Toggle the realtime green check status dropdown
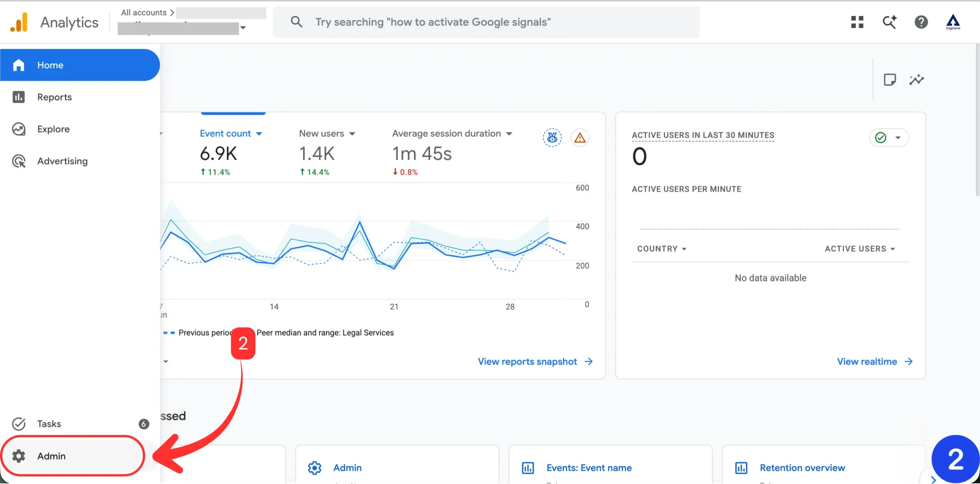This screenshot has height=484, width=980. point(889,137)
